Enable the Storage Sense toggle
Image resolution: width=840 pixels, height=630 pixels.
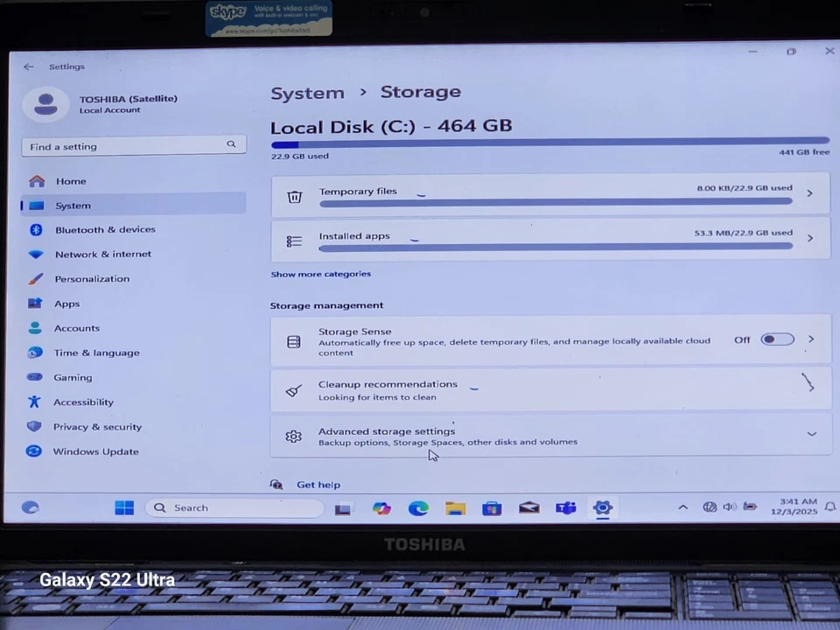(777, 339)
